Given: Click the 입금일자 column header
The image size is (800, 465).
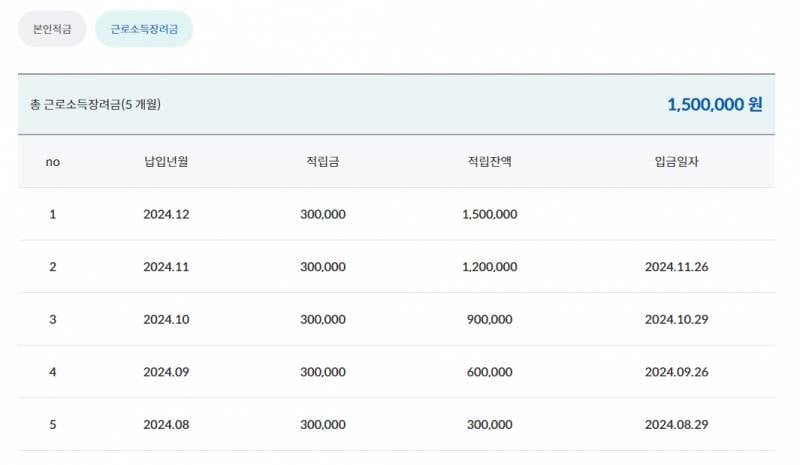Looking at the screenshot, I should (x=677, y=162).
